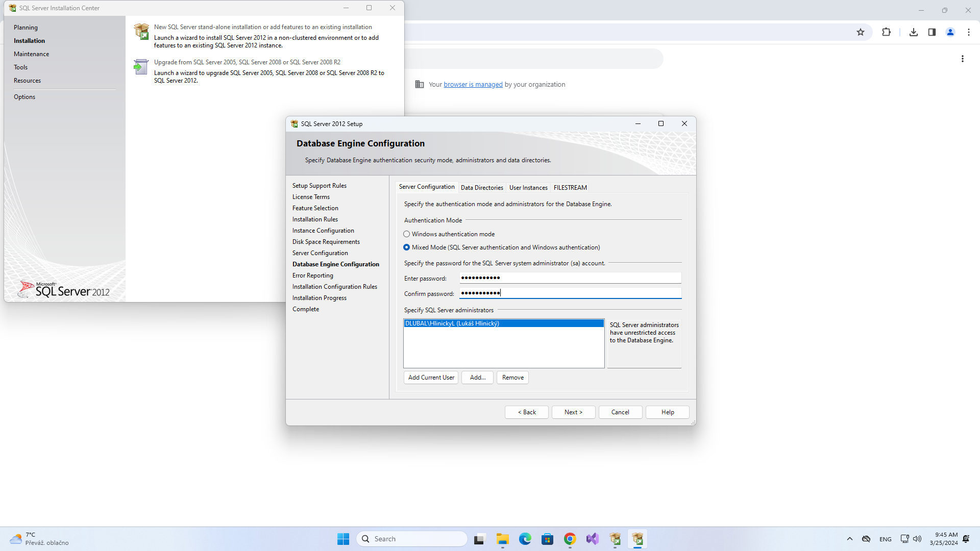The height and width of the screenshot is (551, 980).
Task: Switch to Data Directories tab
Action: coord(481,187)
